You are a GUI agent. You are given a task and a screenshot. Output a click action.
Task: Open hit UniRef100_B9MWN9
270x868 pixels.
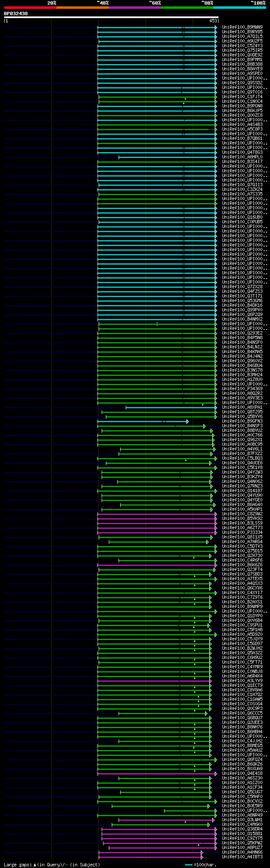pyautogui.click(x=242, y=27)
